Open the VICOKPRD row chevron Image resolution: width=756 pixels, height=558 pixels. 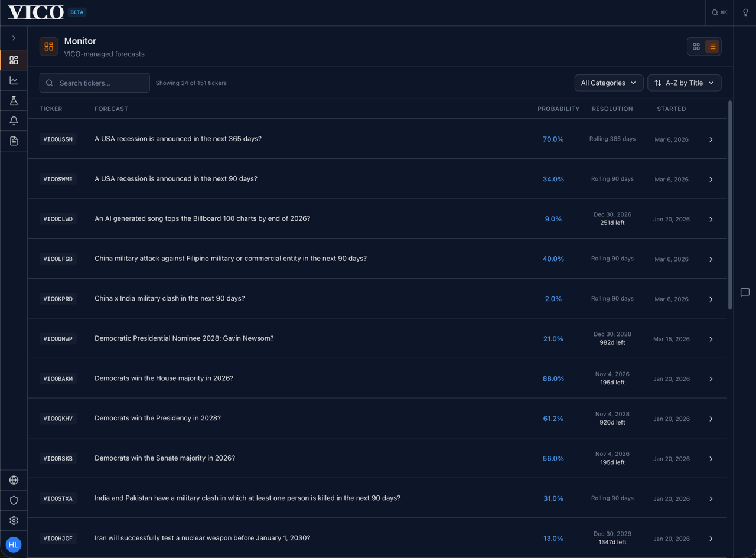[x=711, y=299]
